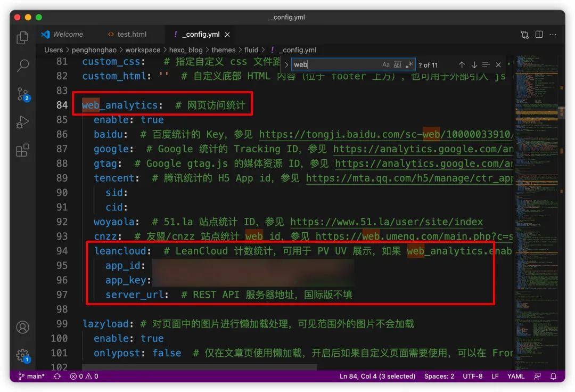
Task: Change indentation via 'Spaces: 2'
Action: pos(439,376)
